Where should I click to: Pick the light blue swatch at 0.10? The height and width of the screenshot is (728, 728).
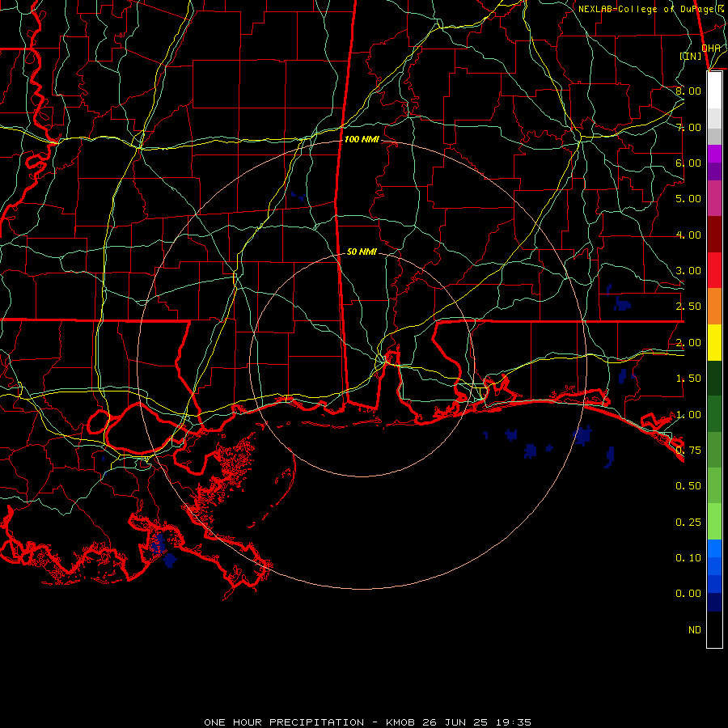714,548
